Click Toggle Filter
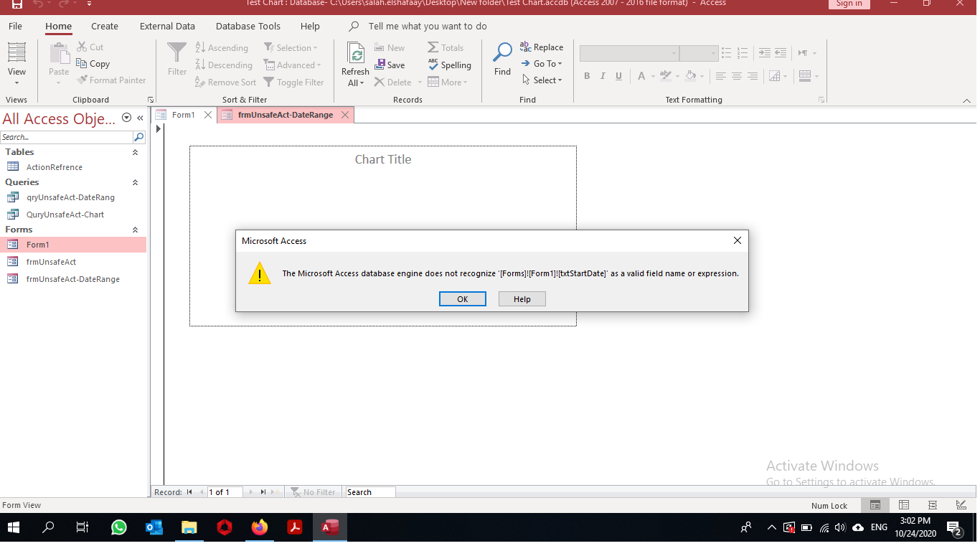The height and width of the screenshot is (551, 980). (294, 83)
